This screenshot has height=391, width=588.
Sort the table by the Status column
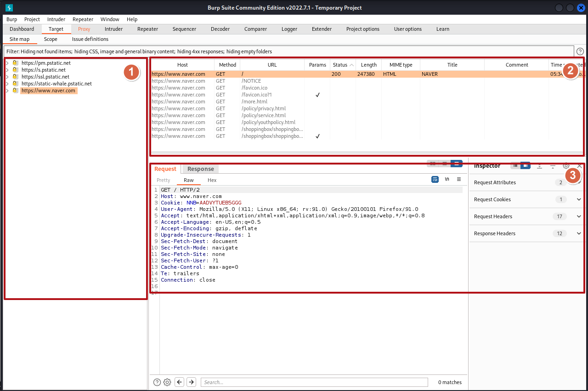[343, 65]
